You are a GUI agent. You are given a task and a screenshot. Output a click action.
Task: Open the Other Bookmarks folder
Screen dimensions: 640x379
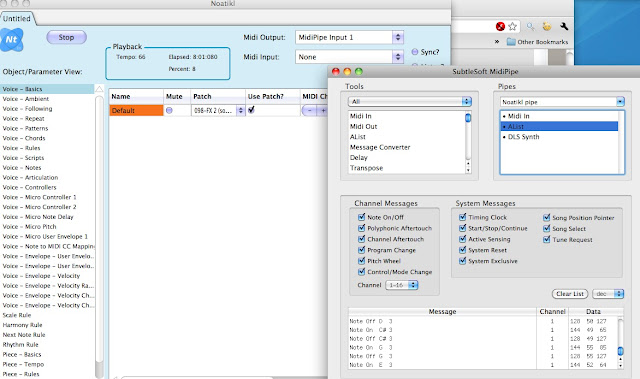pos(537,42)
